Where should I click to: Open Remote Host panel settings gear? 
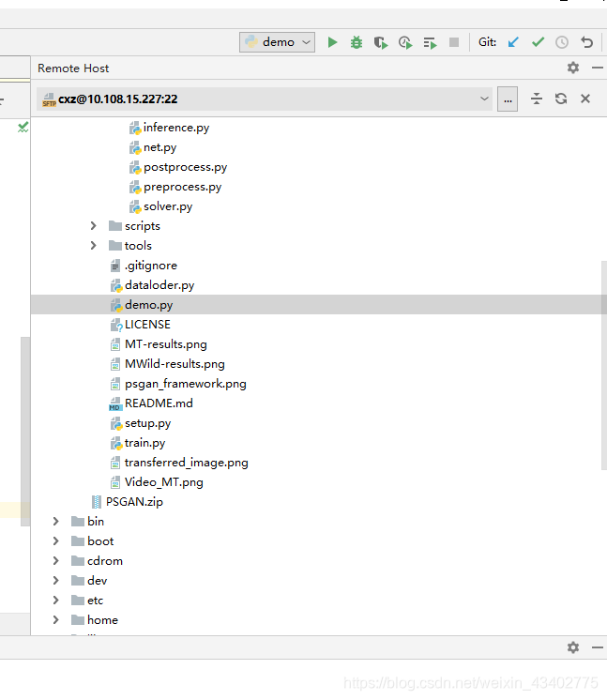[573, 68]
